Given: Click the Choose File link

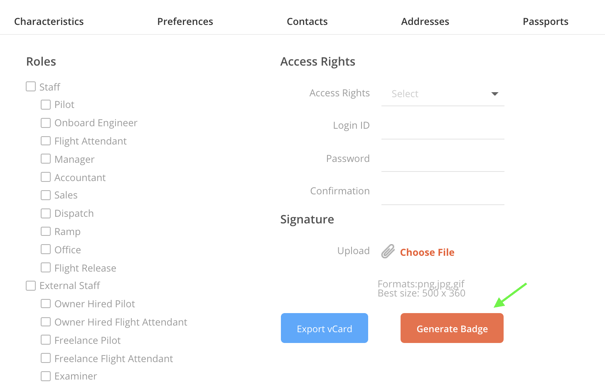Looking at the screenshot, I should click(x=427, y=252).
